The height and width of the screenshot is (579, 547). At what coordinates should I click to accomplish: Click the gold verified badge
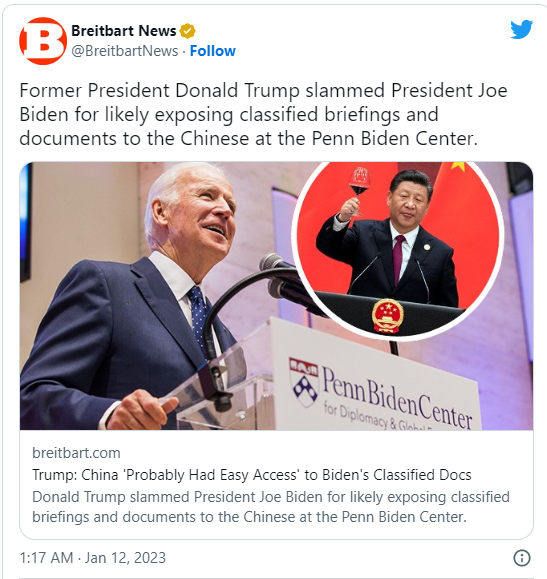click(x=187, y=31)
